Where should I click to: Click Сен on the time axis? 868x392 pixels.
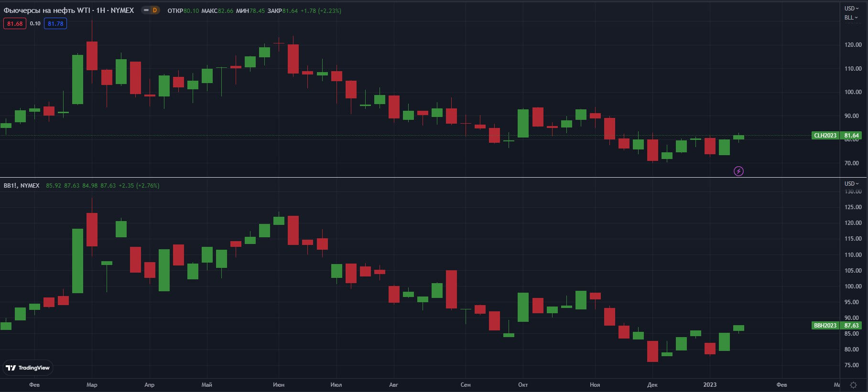coord(466,385)
